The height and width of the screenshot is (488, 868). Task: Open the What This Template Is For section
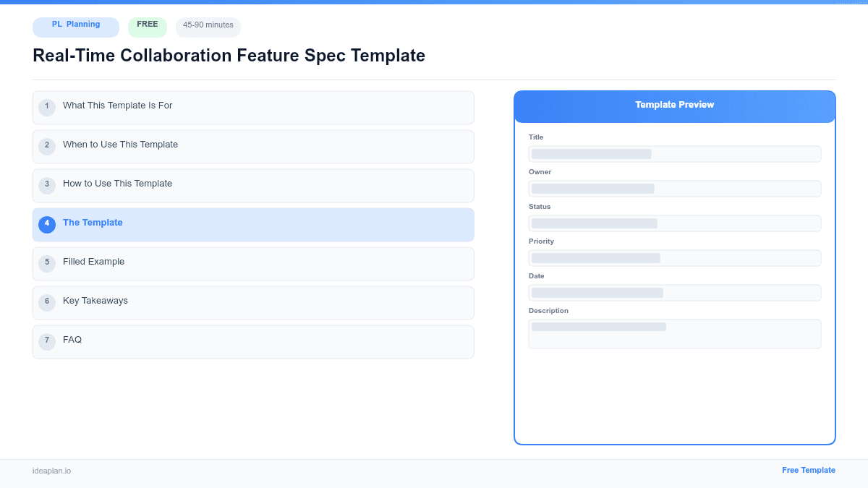pyautogui.click(x=253, y=107)
